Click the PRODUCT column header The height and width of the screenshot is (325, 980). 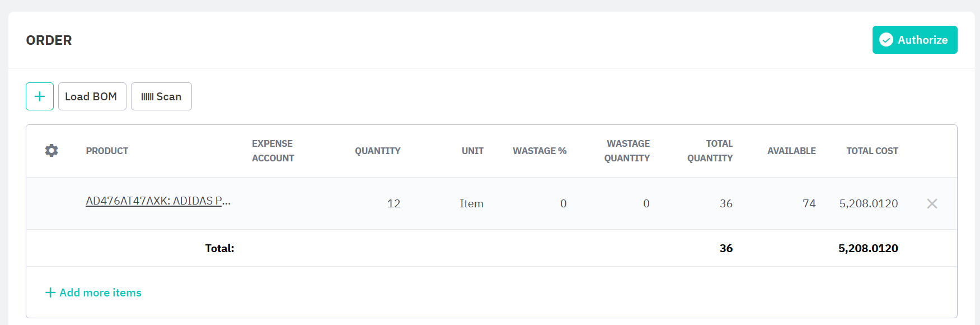tap(107, 151)
